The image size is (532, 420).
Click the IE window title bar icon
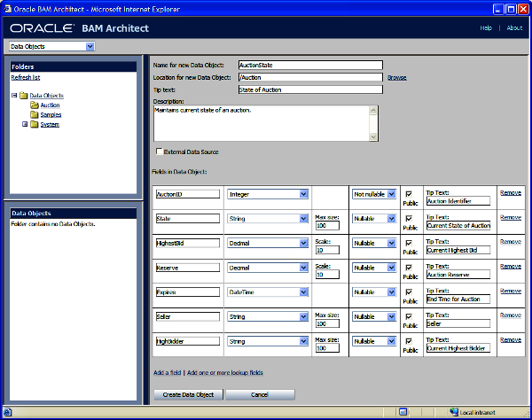[x=7, y=9]
